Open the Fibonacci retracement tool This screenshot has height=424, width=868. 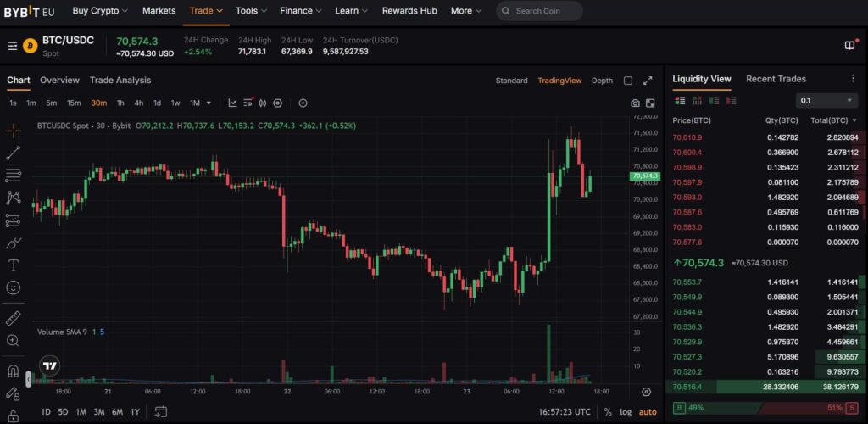(14, 176)
